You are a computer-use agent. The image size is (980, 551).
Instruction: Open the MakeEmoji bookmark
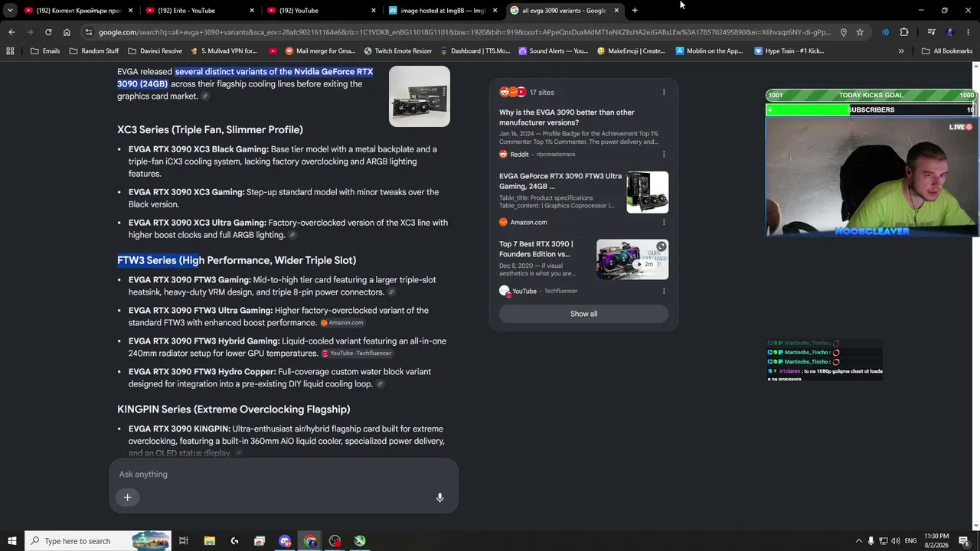(x=632, y=51)
